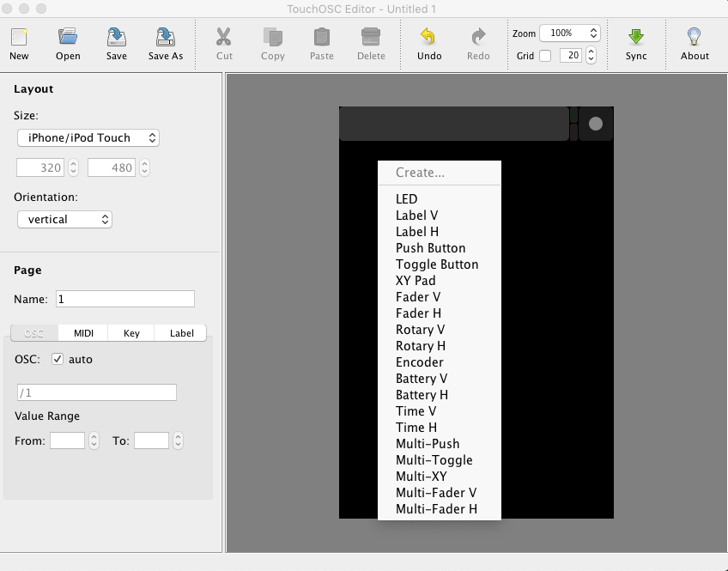Add a Rotary H control

[x=440, y=345]
